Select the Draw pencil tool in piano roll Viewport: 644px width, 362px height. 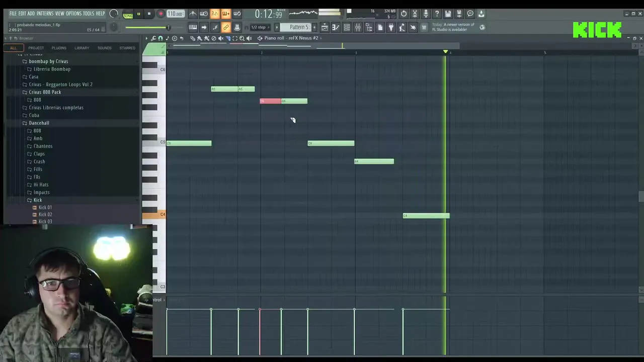click(x=193, y=38)
